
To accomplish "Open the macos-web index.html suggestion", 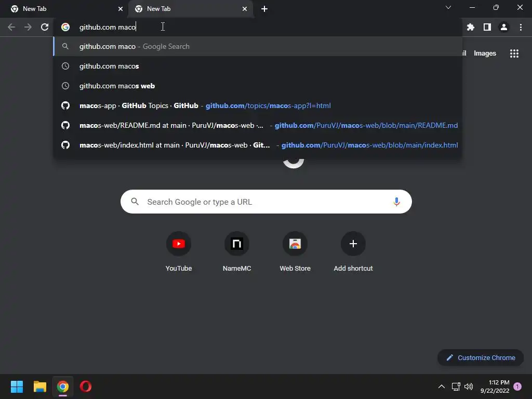I will pyautogui.click(x=258, y=145).
